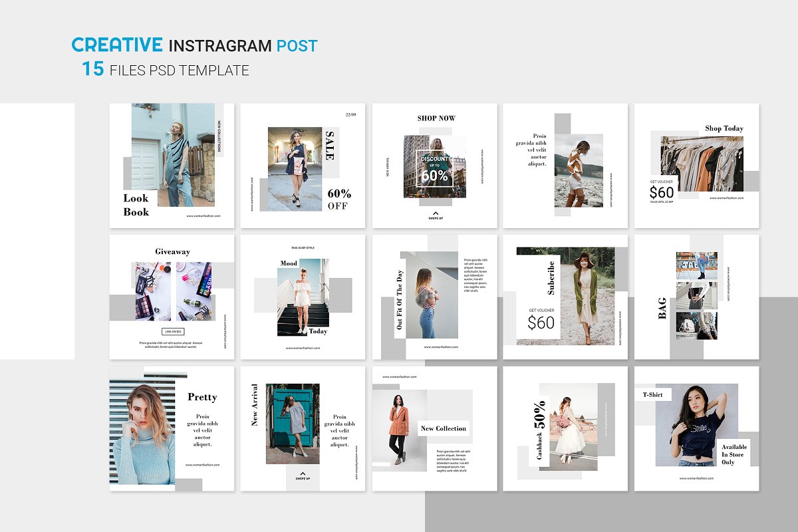Screen dimensions: 798x532
Task: Open womanfashion.com link under Mood Today photo
Action: tap(303, 348)
